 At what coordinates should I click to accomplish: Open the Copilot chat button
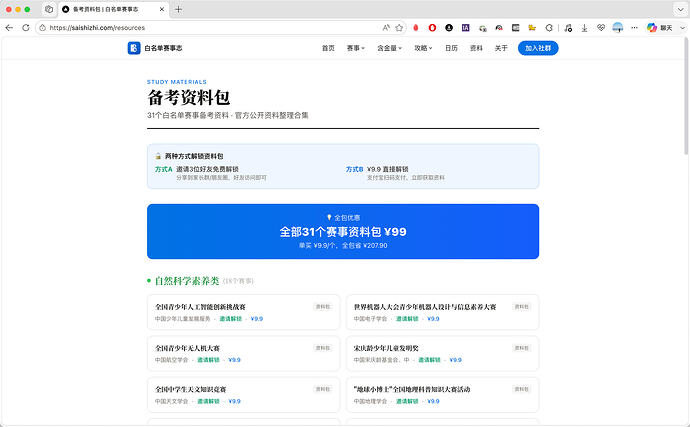[x=660, y=28]
